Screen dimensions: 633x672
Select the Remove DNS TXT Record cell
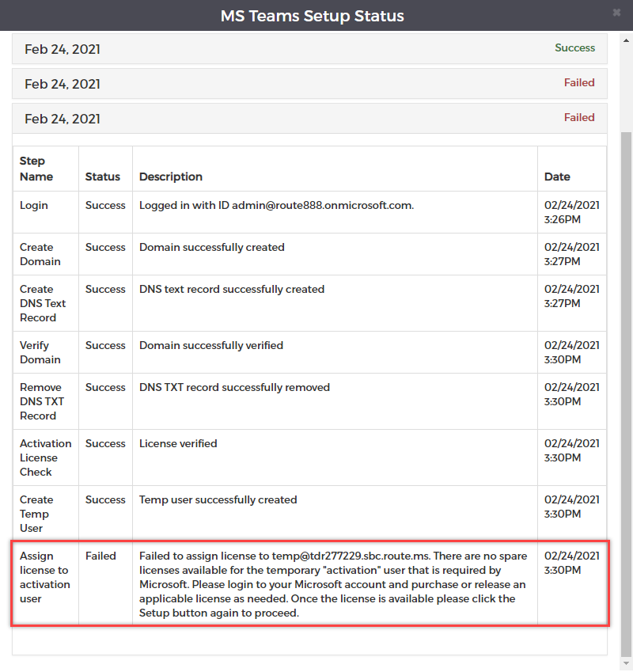coord(46,401)
